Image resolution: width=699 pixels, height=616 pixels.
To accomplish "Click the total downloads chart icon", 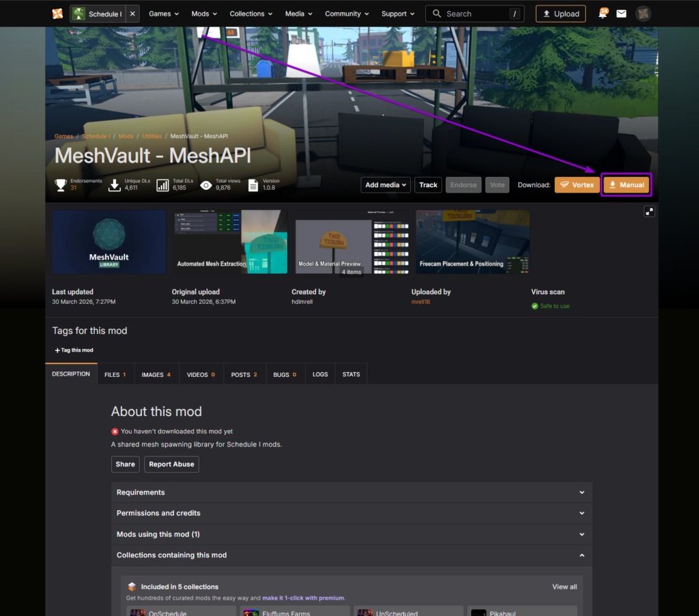I will (x=162, y=184).
